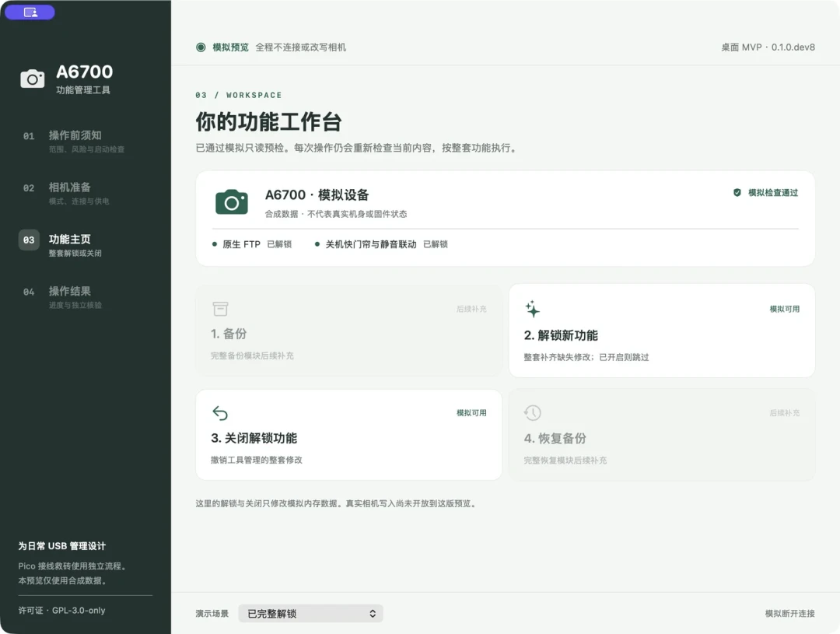Click 全程不连接或改写相机 header note

(300, 47)
